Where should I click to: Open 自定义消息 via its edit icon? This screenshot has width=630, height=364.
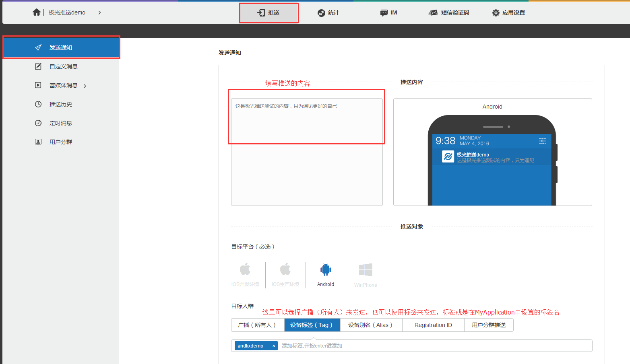click(38, 66)
